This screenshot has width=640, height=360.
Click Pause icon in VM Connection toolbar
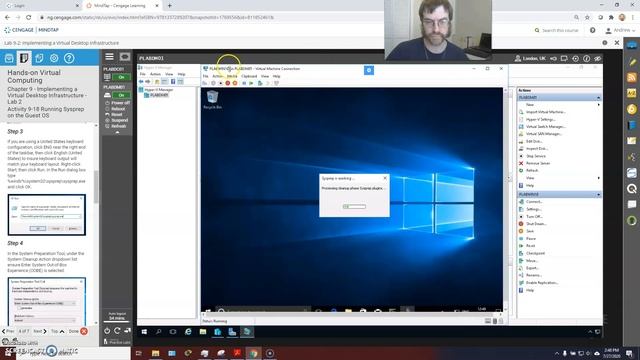tap(244, 83)
